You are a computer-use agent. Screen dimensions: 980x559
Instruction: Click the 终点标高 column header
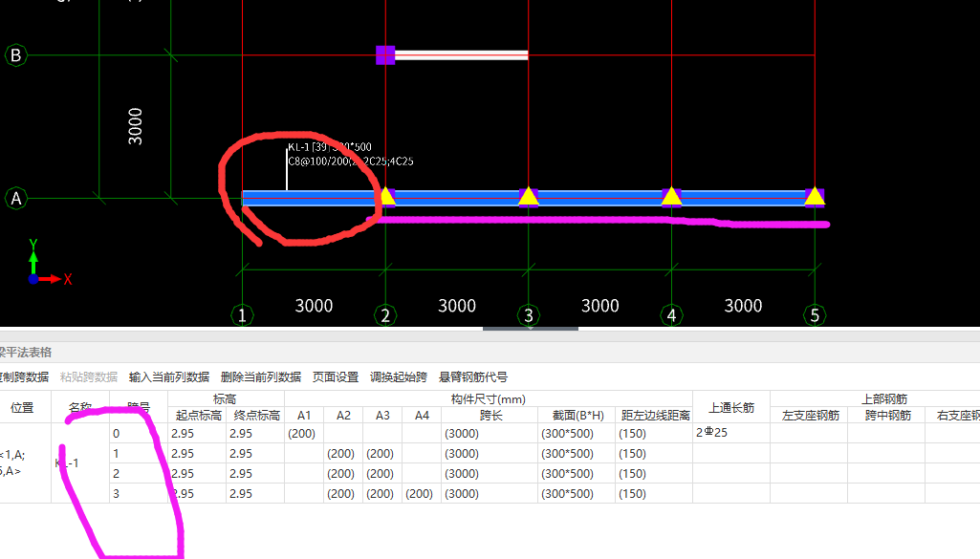pos(255,416)
